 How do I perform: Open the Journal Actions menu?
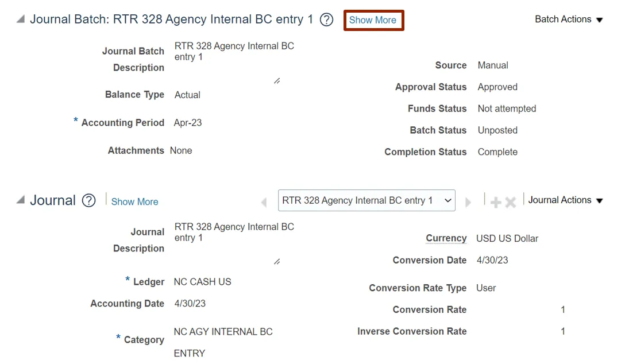coord(565,200)
